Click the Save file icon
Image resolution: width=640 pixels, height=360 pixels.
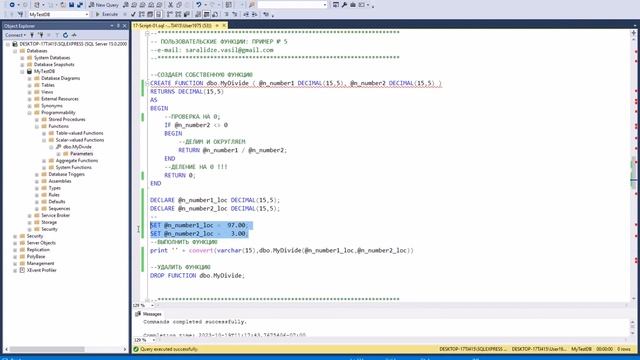[x=71, y=5]
